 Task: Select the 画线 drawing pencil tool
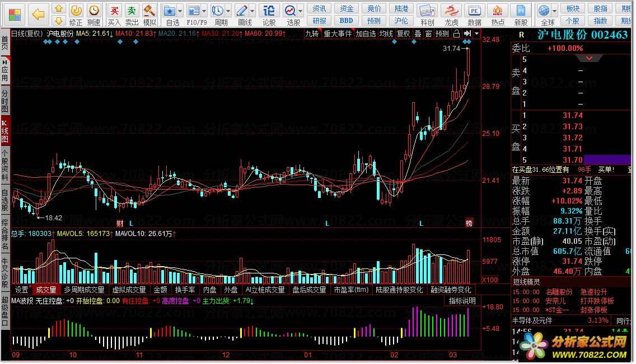pyautogui.click(x=242, y=15)
